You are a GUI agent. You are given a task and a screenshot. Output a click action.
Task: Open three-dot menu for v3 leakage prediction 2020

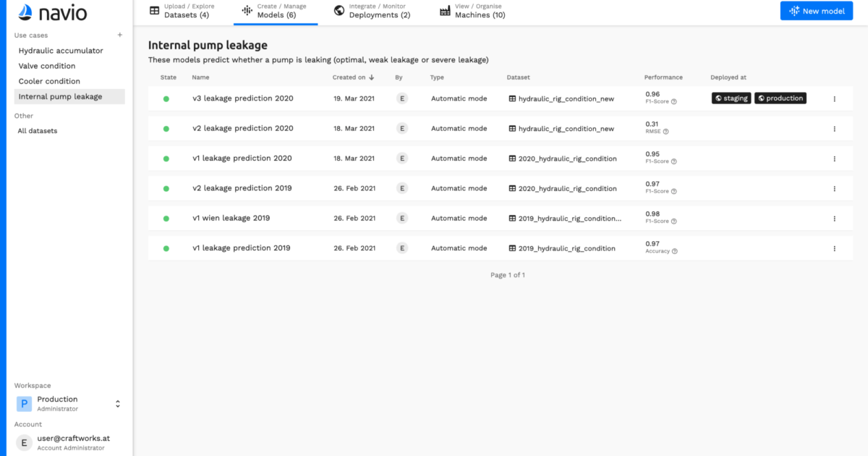pyautogui.click(x=834, y=98)
